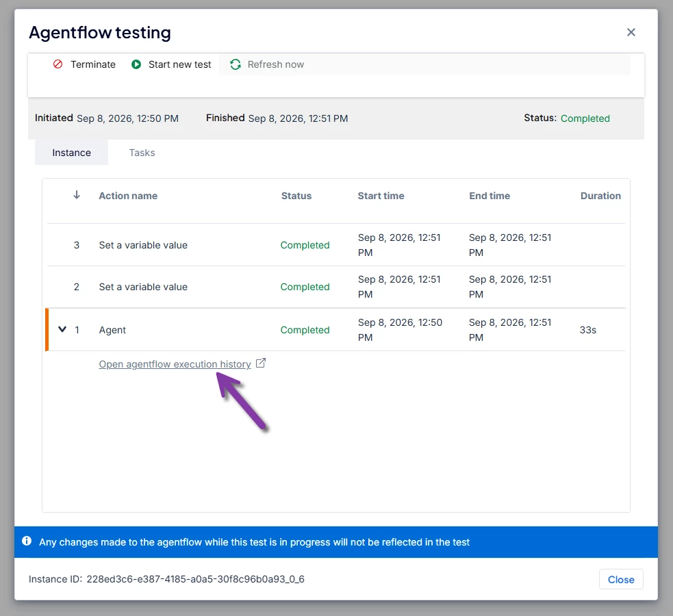The height and width of the screenshot is (616, 673).
Task: Open agentflow execution history link
Action: pyautogui.click(x=175, y=364)
